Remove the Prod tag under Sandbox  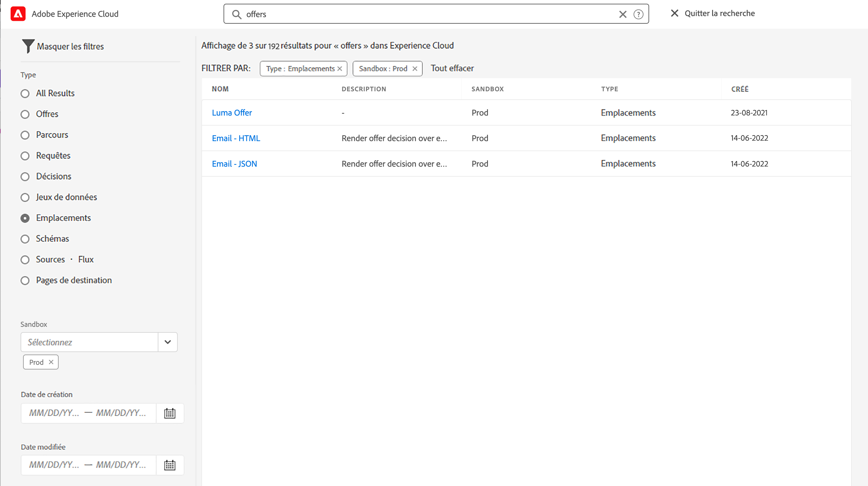(x=51, y=362)
